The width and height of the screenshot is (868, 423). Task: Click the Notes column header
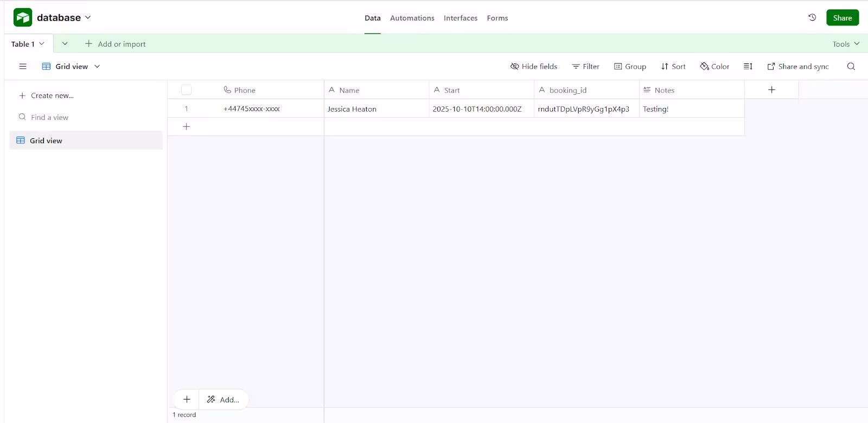tap(692, 90)
